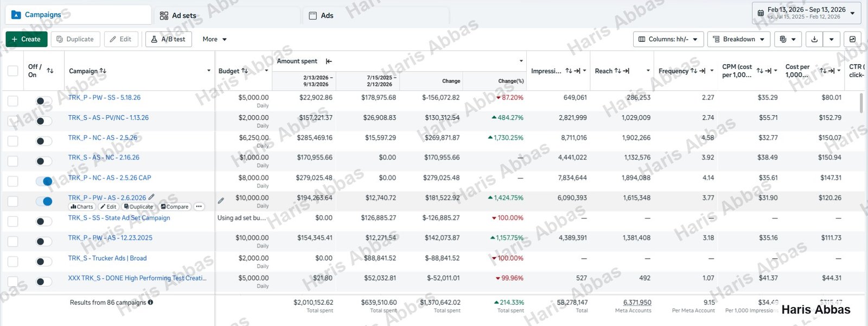868x326 pixels.
Task: Turn on TRK_P - PW - AS - 12.23.2025 toggle
Action: (x=44, y=241)
